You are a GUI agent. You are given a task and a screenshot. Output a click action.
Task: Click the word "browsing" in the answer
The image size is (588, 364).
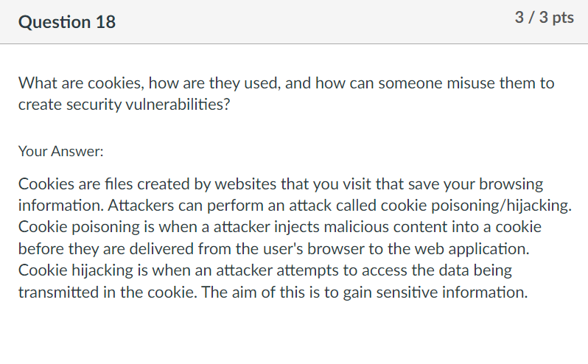(511, 184)
